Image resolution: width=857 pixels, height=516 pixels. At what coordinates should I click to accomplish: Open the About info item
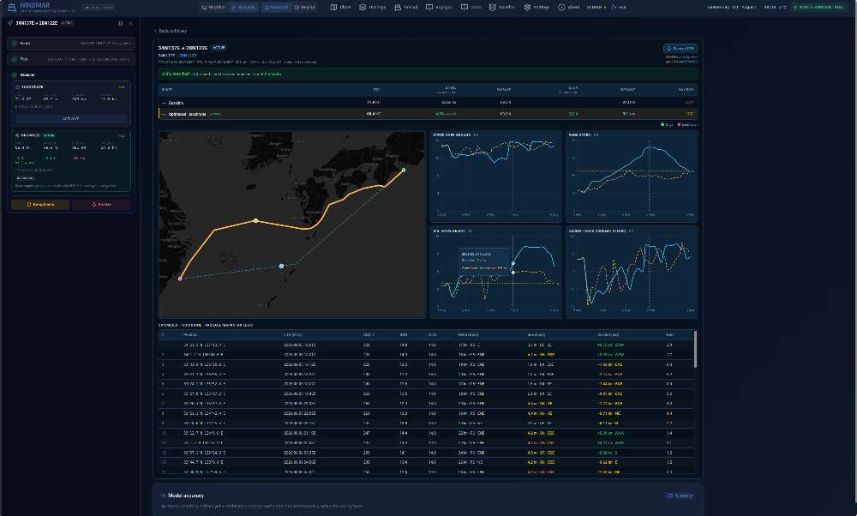[569, 7]
